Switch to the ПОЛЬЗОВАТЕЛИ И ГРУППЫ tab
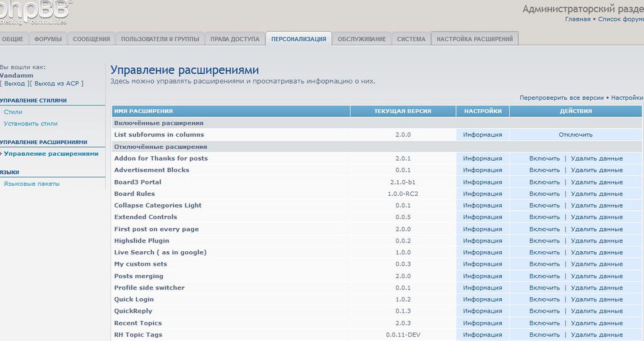Viewport: 644px width, 341px height. [160, 39]
